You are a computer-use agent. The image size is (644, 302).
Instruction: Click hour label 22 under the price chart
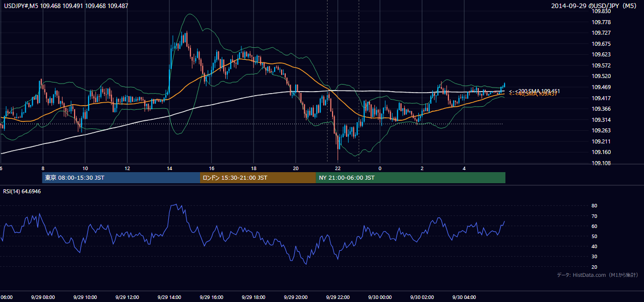point(338,168)
